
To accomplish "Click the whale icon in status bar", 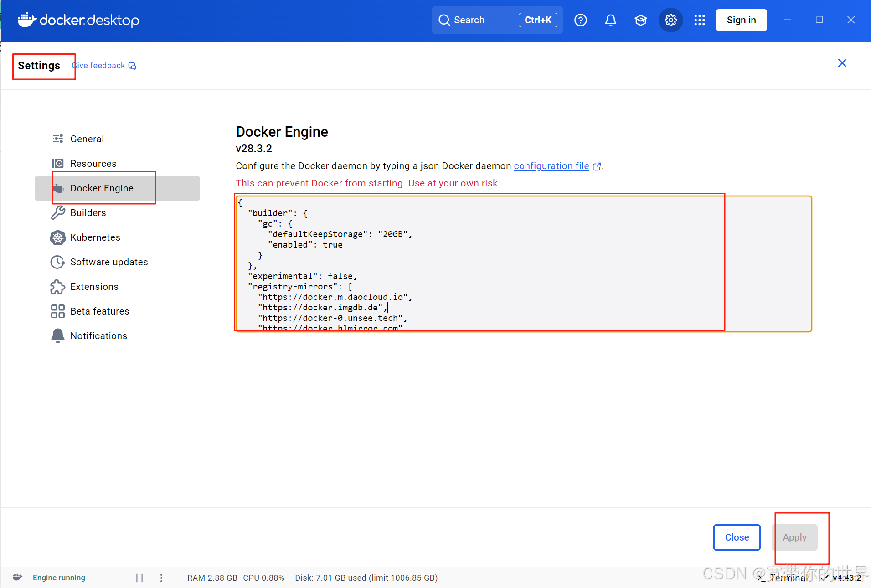I will [17, 577].
